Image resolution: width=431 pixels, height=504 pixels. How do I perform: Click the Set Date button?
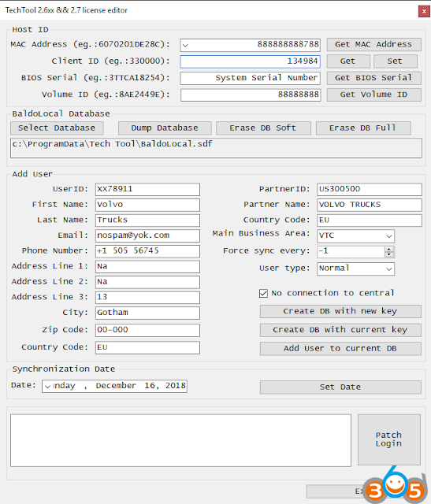[x=340, y=387]
